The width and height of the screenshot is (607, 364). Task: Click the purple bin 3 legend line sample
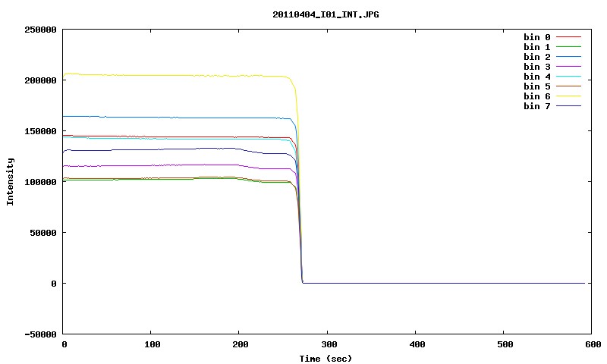tap(568, 67)
